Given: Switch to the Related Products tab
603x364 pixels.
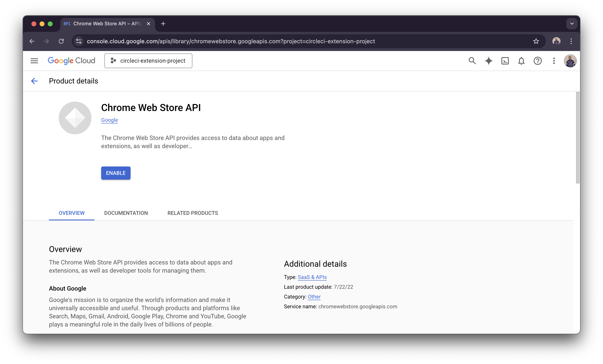Looking at the screenshot, I should [x=193, y=213].
